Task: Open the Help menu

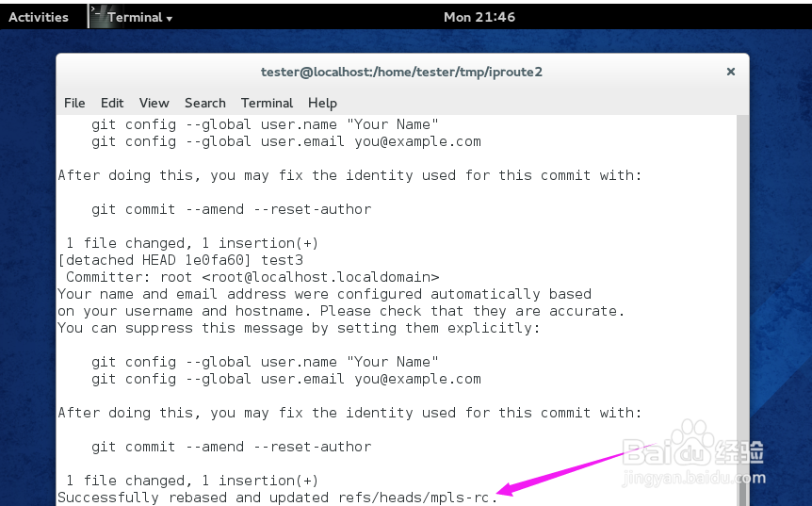Action: pos(322,103)
